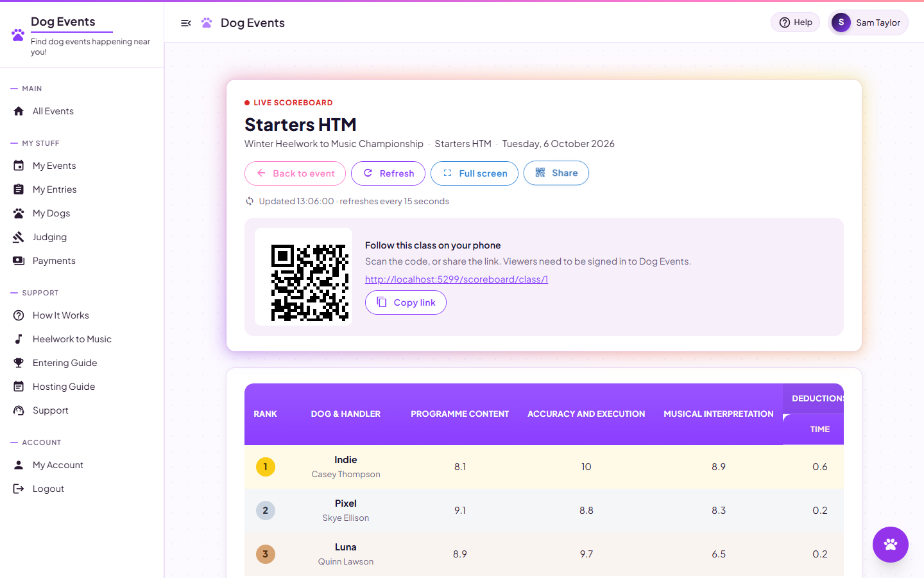Click the paw icon beside the Dog Events header title

click(x=207, y=23)
